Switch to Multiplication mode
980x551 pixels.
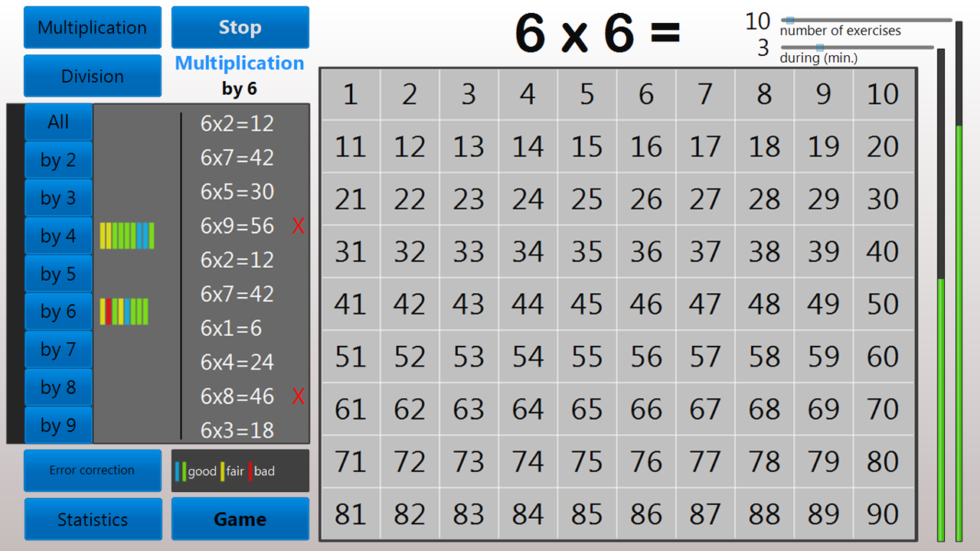(92, 27)
